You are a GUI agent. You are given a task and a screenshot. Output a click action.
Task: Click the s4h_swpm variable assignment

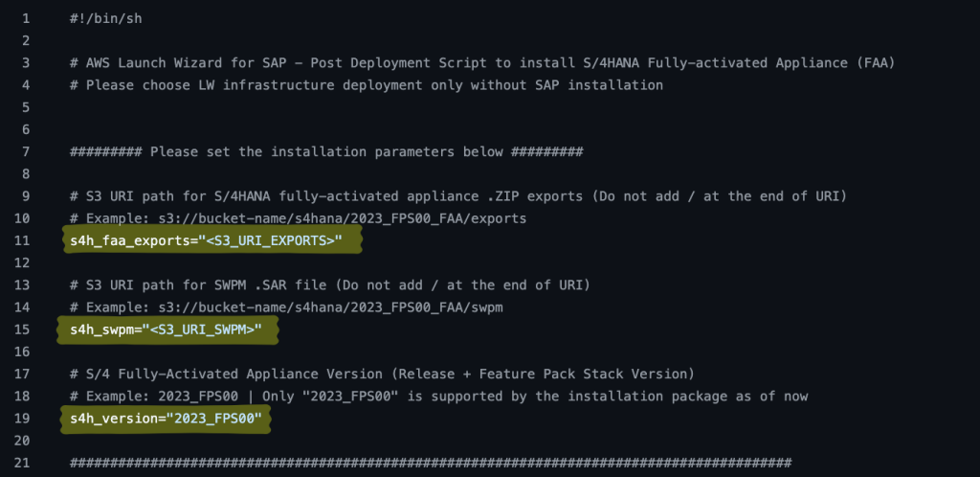click(x=166, y=329)
